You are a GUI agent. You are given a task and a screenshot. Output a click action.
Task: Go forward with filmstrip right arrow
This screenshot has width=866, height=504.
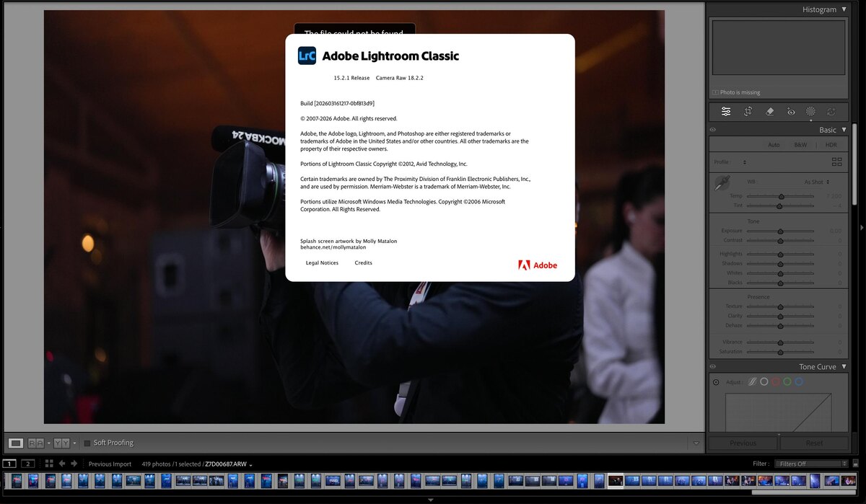74,464
